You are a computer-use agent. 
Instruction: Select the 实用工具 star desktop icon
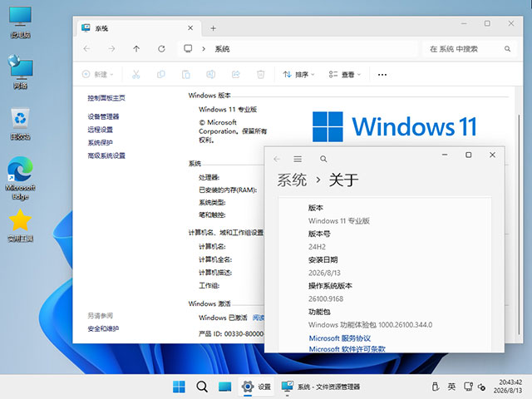(x=20, y=225)
